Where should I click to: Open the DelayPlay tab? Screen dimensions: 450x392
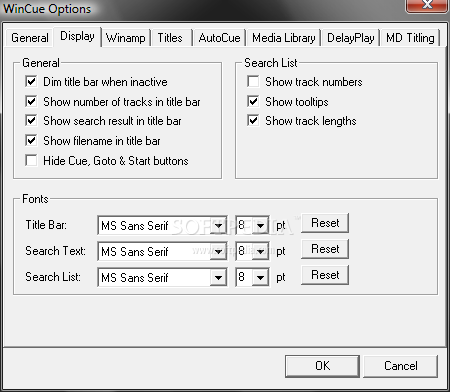click(x=351, y=38)
